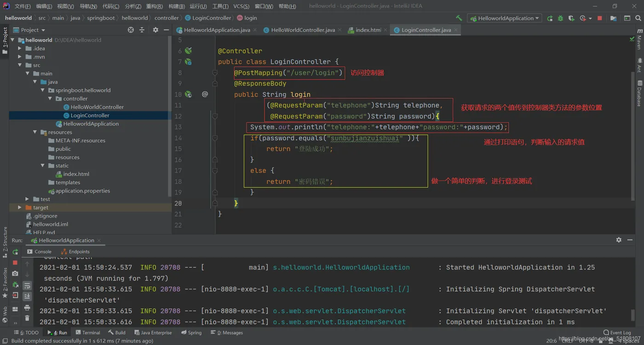Clear console with trash icon

27,318
